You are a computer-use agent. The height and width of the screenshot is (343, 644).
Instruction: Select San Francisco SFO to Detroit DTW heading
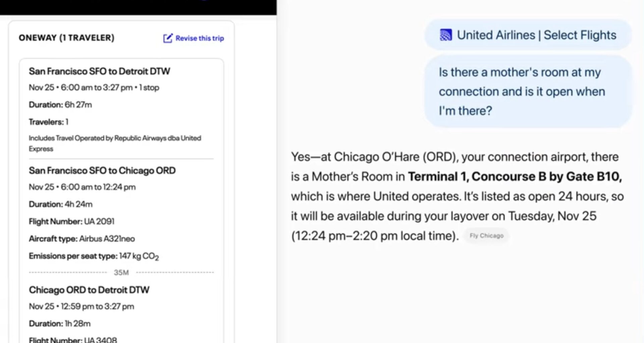(99, 71)
